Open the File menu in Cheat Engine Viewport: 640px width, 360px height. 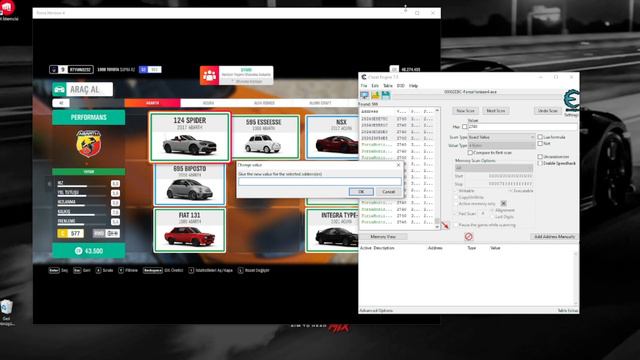pyautogui.click(x=364, y=86)
